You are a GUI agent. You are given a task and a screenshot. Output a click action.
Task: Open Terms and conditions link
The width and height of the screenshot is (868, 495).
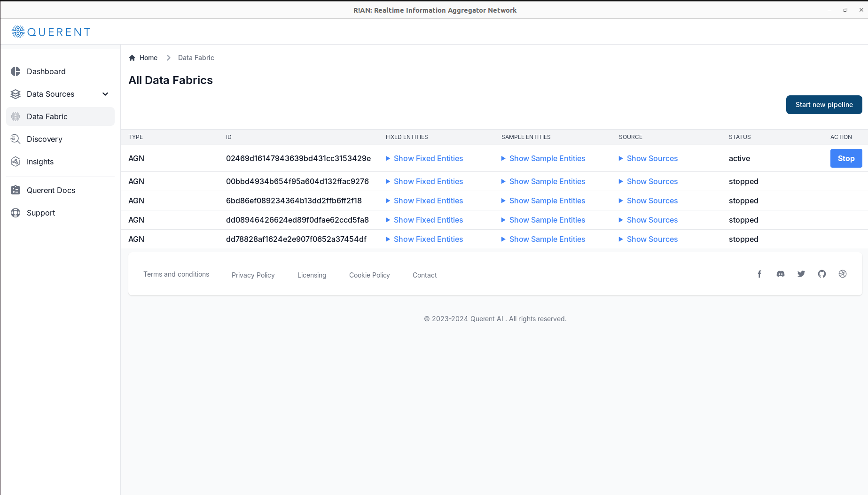176,274
